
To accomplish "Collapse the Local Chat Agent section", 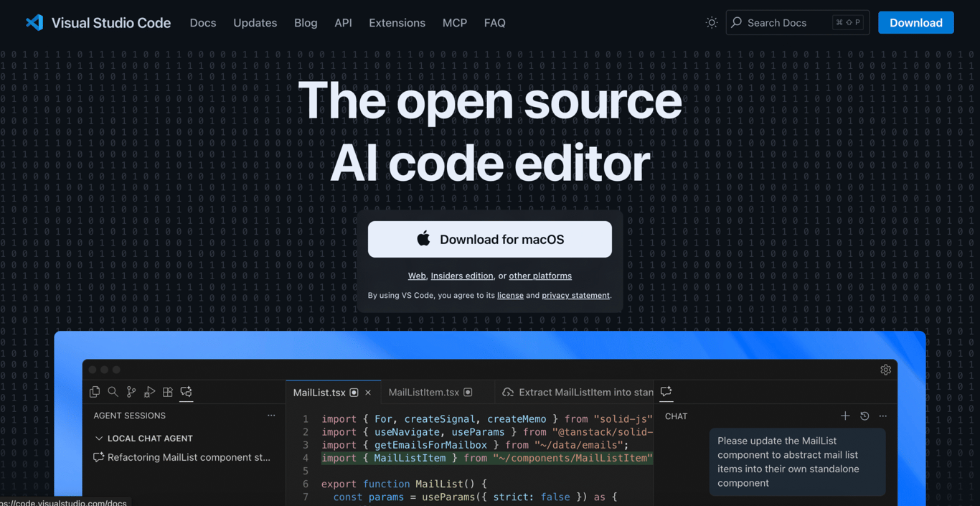I will pos(99,438).
